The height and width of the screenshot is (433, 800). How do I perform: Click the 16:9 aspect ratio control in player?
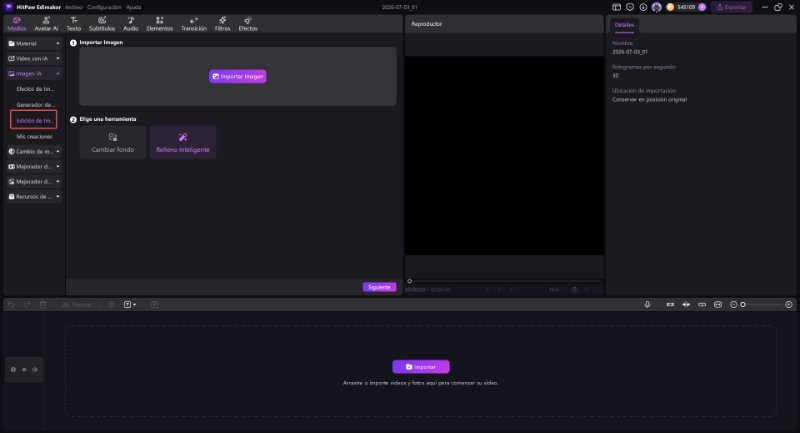[x=554, y=290]
